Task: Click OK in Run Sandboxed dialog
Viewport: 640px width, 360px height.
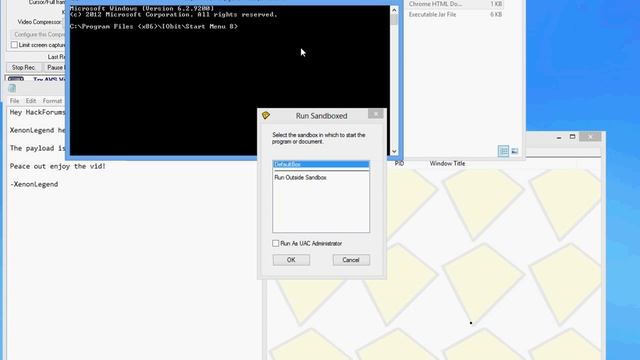Action: click(291, 260)
